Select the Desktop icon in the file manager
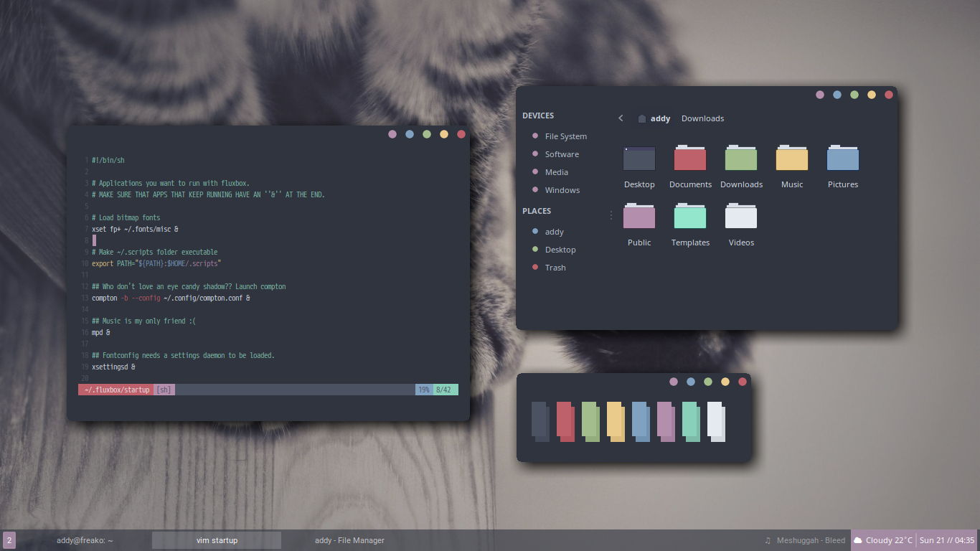Image resolution: width=980 pixels, height=551 pixels. click(x=639, y=157)
